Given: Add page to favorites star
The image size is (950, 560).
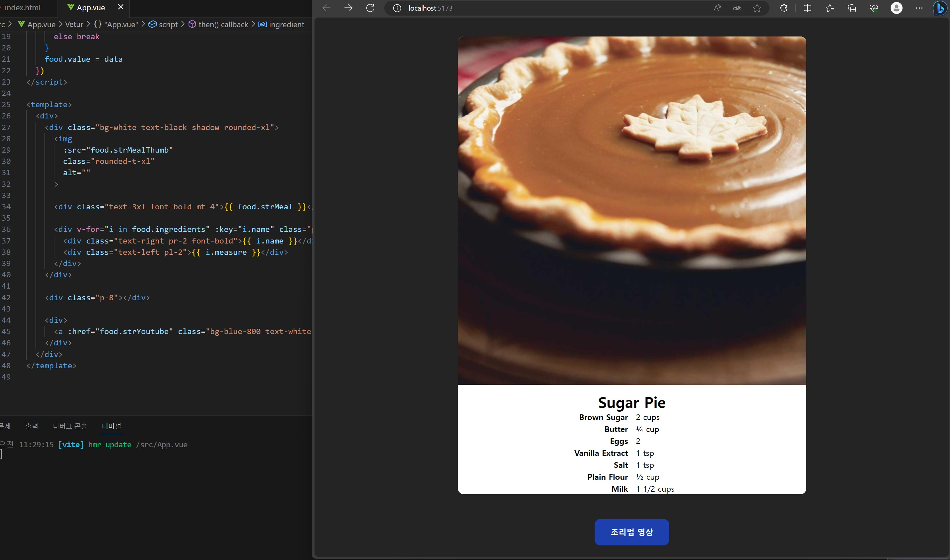Looking at the screenshot, I should point(757,8).
